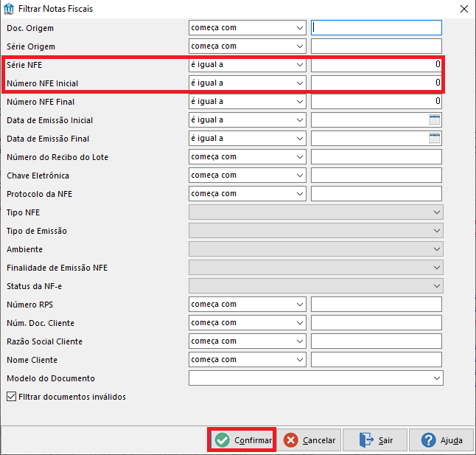The image size is (476, 455).
Task: Expand the Modelo do Documento dropdown
Action: click(x=315, y=378)
